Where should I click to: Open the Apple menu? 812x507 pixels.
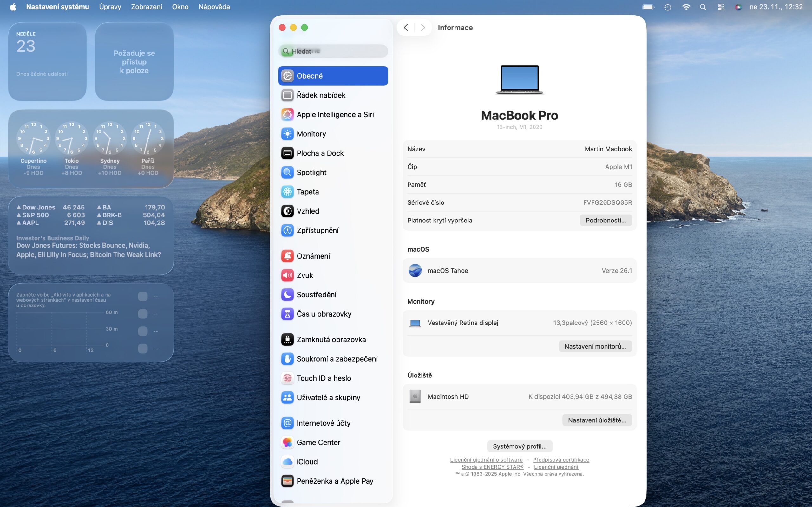pyautogui.click(x=13, y=7)
